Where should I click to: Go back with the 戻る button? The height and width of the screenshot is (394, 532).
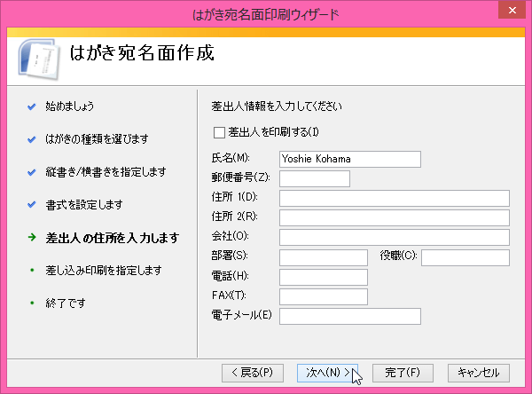tap(252, 372)
